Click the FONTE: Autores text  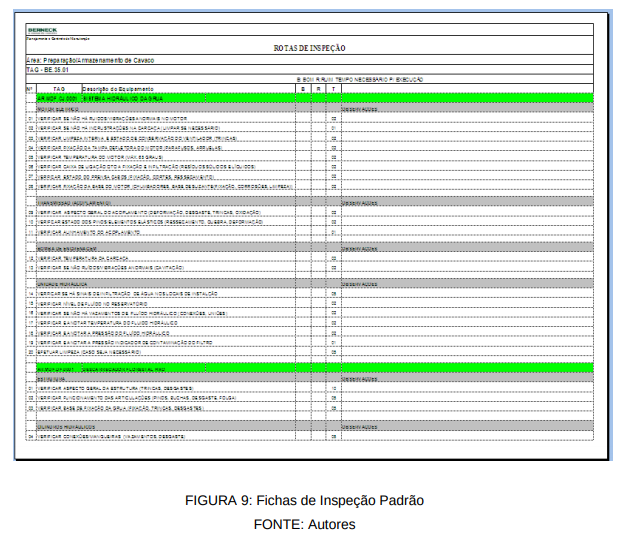[305, 524]
